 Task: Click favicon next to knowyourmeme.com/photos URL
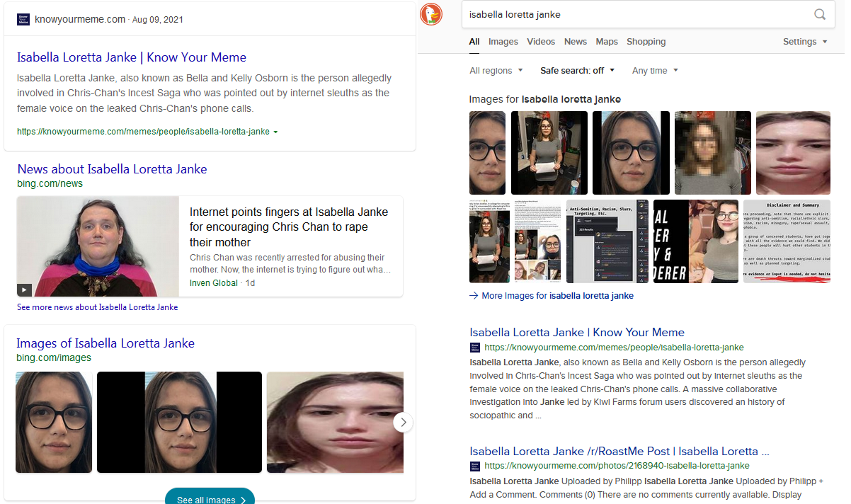475,466
